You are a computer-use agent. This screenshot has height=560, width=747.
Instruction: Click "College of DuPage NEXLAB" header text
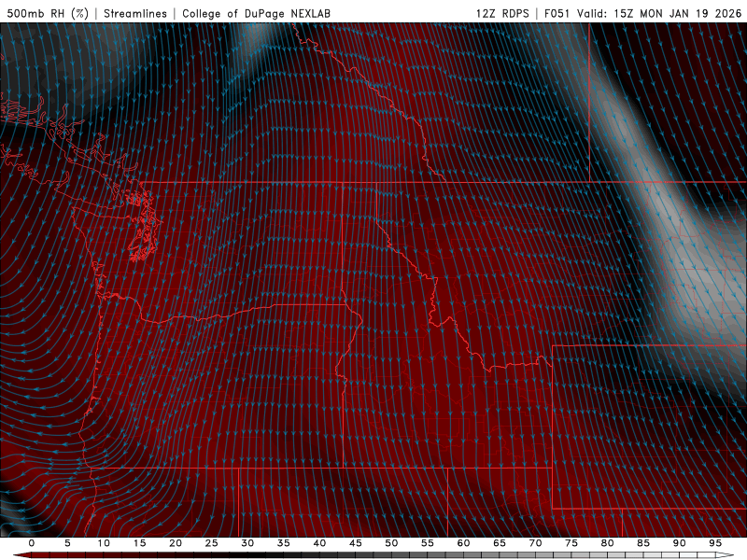tap(256, 13)
